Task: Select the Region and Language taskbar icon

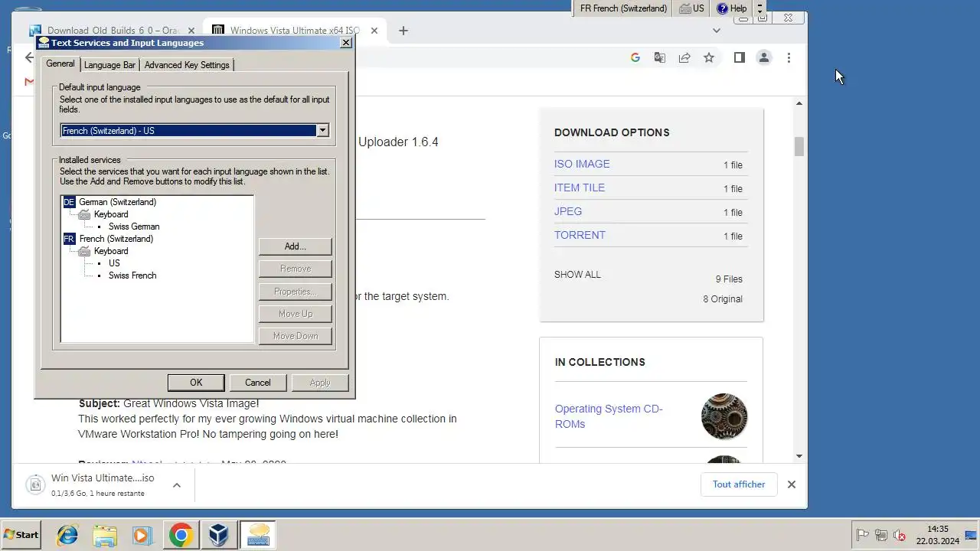Action: coord(258,535)
